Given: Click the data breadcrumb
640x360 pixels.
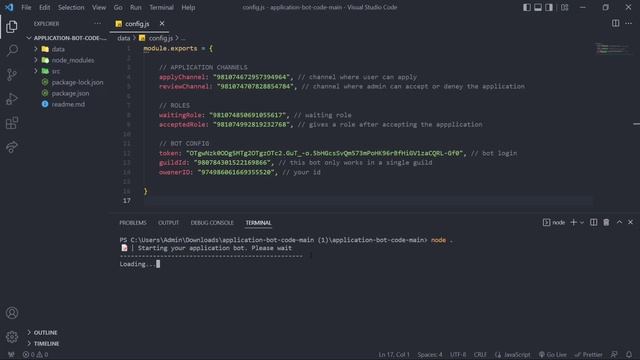Looking at the screenshot, I should (x=124, y=38).
